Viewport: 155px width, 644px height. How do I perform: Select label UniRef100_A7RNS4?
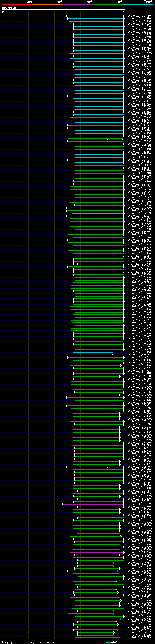pos(139,365)
